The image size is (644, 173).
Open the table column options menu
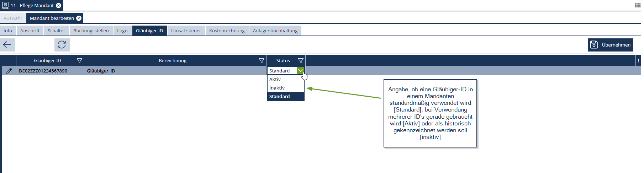638,61
